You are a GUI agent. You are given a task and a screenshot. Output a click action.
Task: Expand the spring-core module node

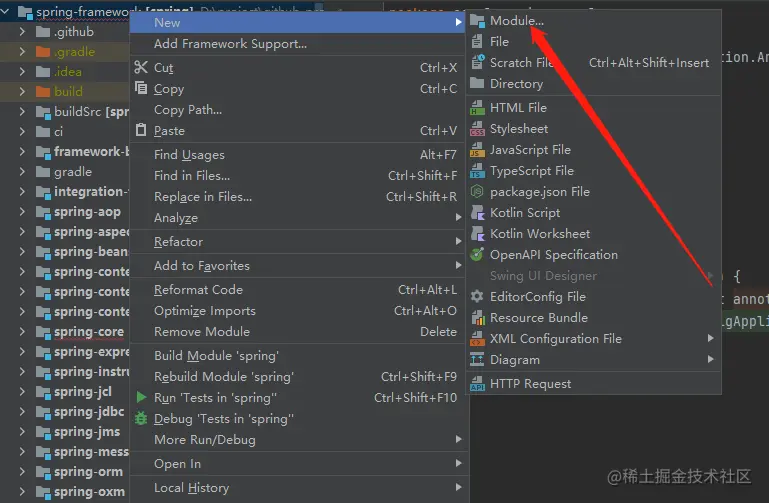tap(22, 332)
